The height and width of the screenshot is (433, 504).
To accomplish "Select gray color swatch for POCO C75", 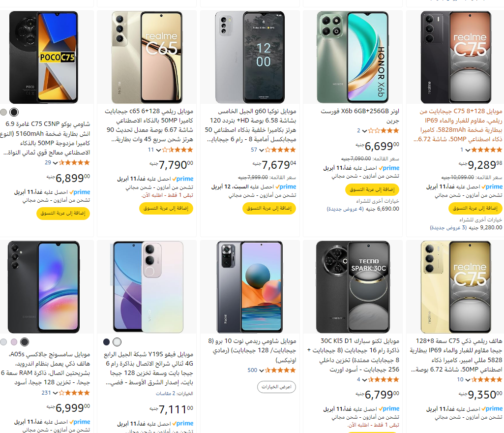I will click(3, 112).
